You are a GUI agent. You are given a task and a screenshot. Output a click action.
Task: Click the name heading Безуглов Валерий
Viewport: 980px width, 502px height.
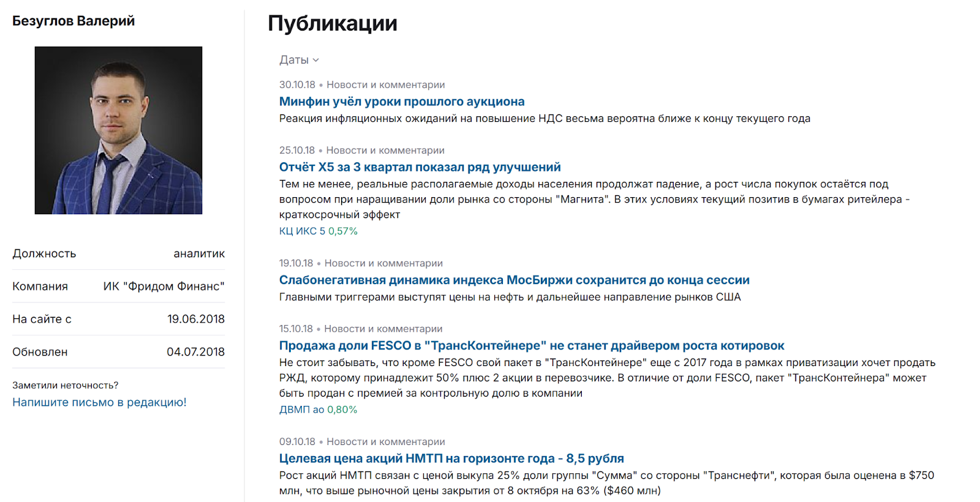pyautogui.click(x=73, y=21)
